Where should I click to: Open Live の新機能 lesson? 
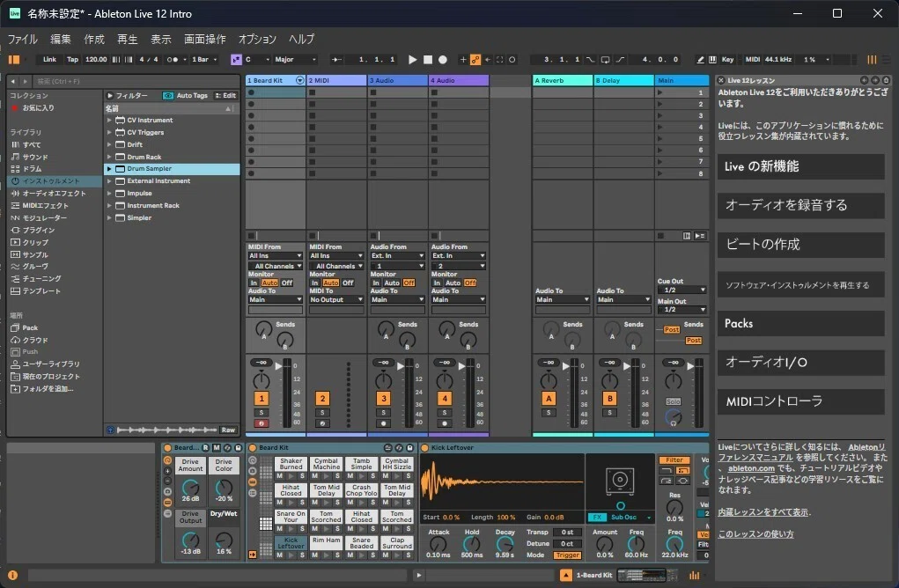click(801, 166)
